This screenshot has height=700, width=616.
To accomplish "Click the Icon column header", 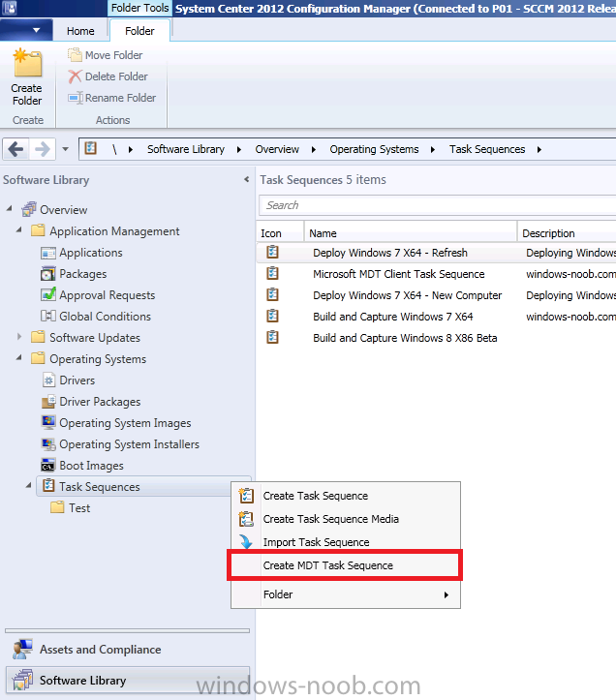I will point(281,233).
